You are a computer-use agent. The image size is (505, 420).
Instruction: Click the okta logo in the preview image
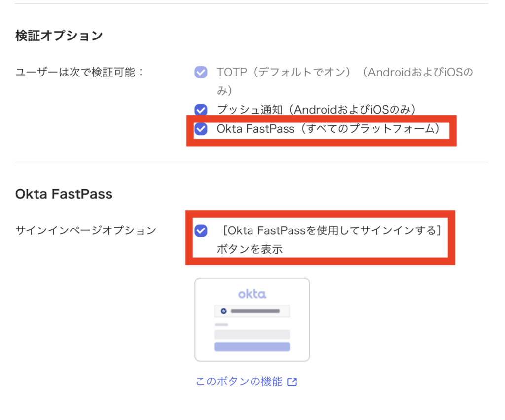click(x=252, y=294)
